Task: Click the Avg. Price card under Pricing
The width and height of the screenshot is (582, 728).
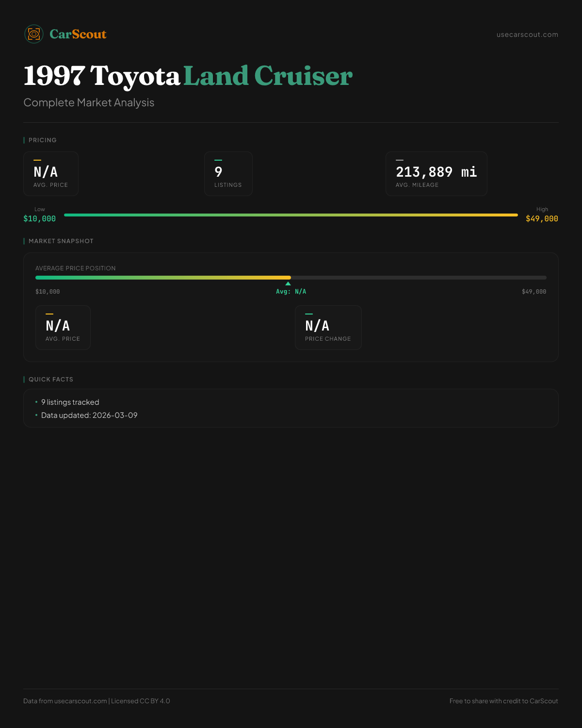Action: point(51,174)
